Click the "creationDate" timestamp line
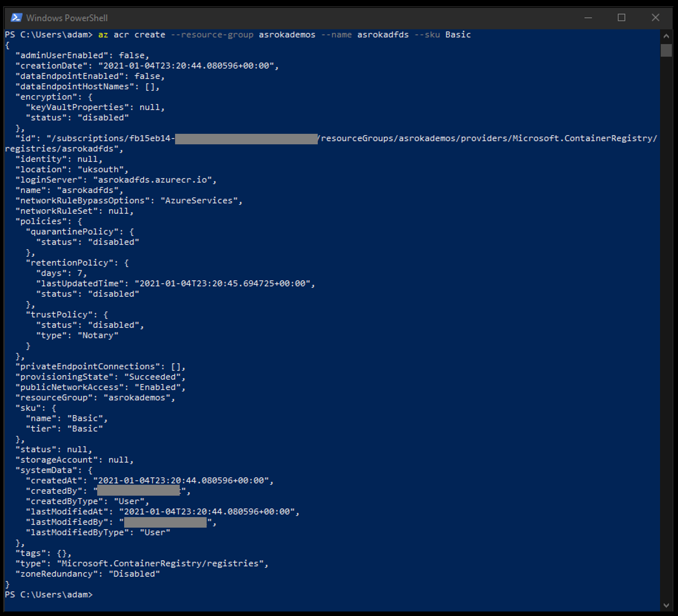 (x=147, y=66)
